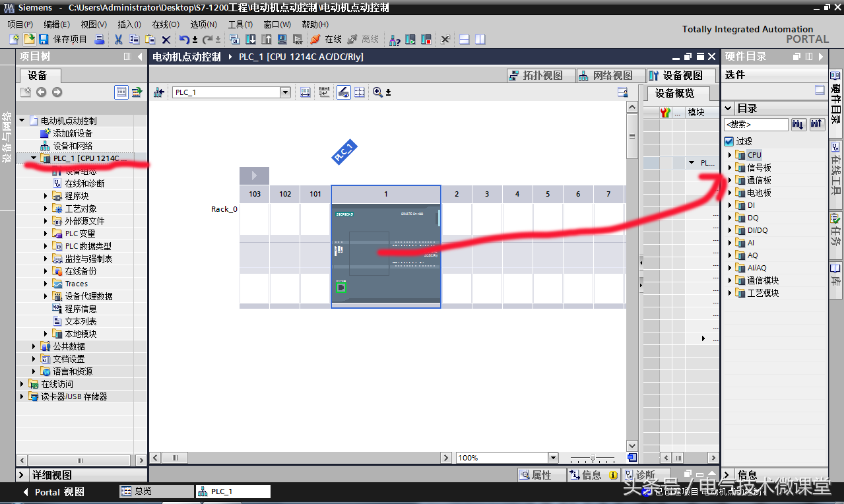Screen dimensions: 844x504
Task: Expand the 信号板 catalog folder
Action: tap(730, 168)
